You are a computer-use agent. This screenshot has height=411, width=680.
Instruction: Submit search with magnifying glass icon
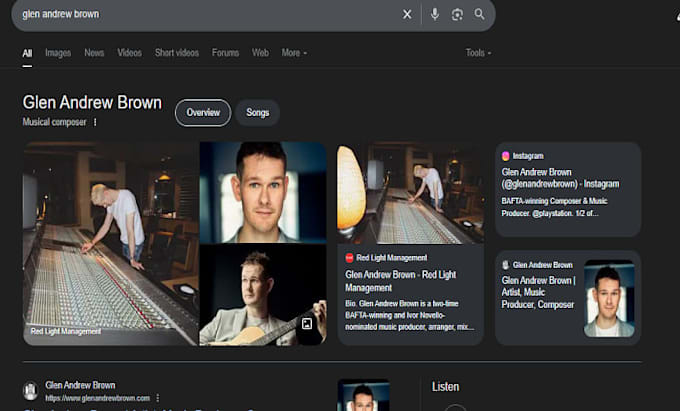coord(479,14)
